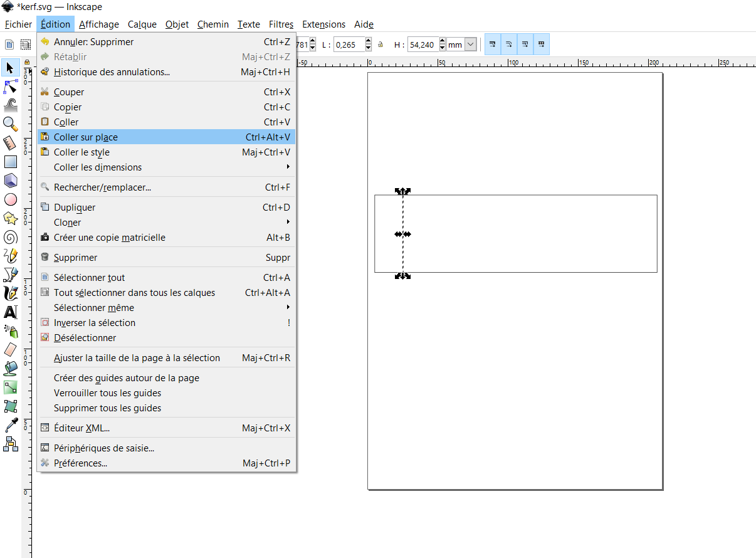This screenshot has width=756, height=558.
Task: Toggle the move patterns with object button
Action: [541, 45]
